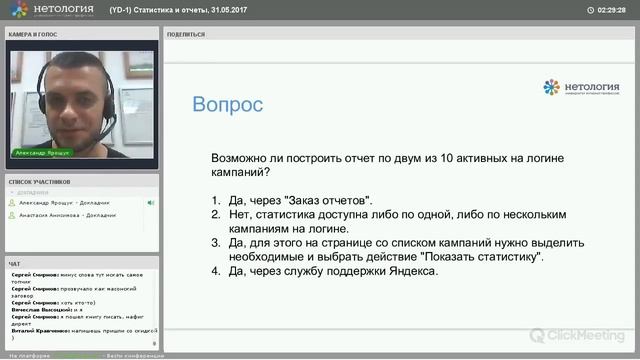
Task: Click chat message я пошел книгу писать
Action: tap(77, 320)
